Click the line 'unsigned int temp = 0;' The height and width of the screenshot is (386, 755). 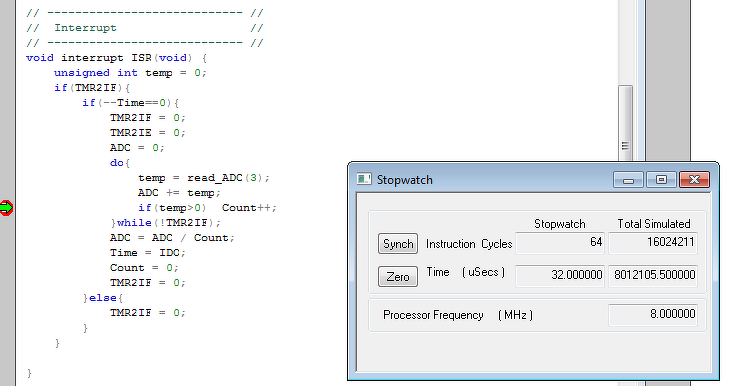[130, 73]
